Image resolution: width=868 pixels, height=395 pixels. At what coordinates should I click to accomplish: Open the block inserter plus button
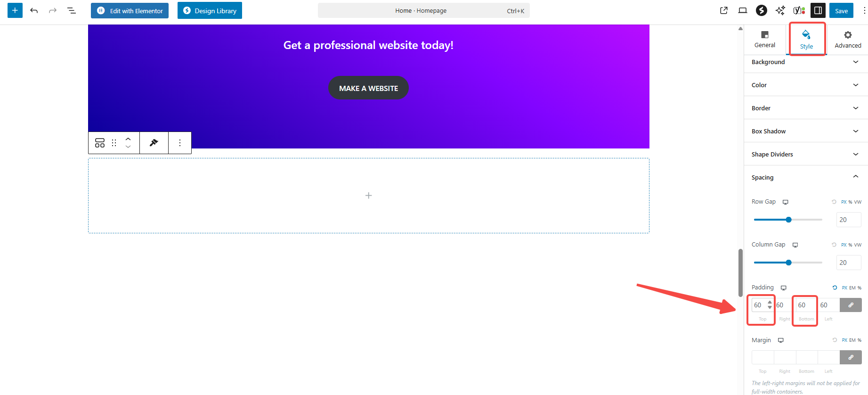pos(15,10)
